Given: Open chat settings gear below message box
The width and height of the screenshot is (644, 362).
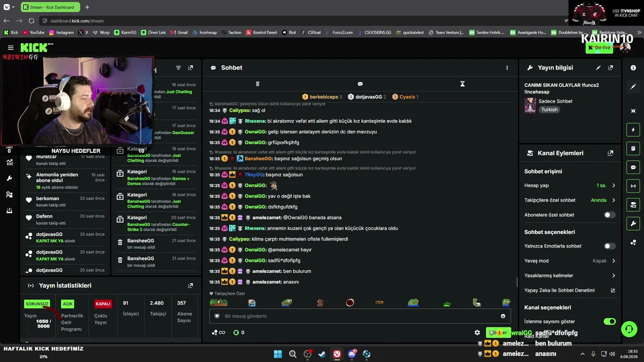Looking at the screenshot, I should pyautogui.click(x=477, y=332).
